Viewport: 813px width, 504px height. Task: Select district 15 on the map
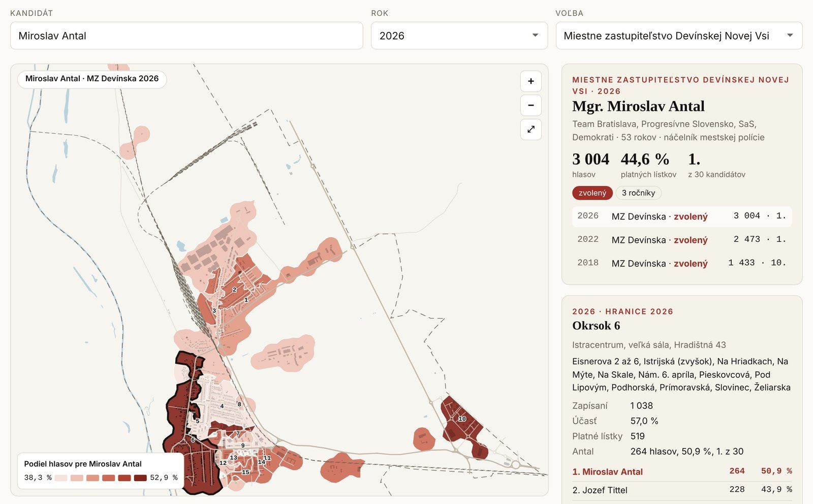(245, 472)
